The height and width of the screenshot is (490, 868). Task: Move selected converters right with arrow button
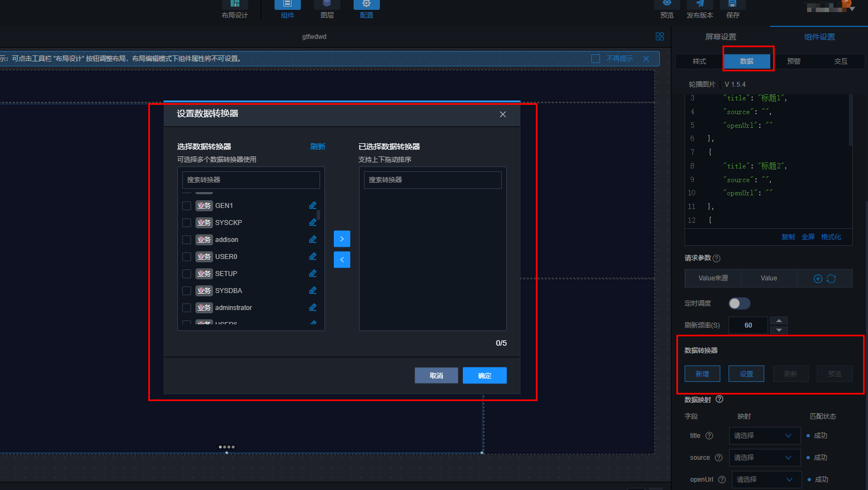point(342,239)
